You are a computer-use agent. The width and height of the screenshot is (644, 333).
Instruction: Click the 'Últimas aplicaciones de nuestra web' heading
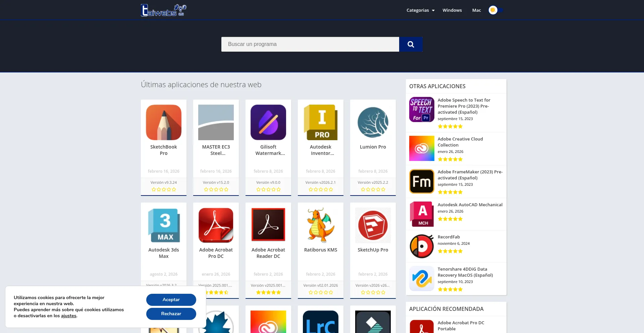click(201, 85)
